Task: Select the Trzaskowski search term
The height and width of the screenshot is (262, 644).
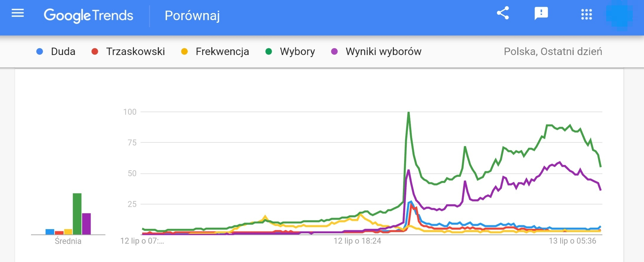Action: click(135, 52)
